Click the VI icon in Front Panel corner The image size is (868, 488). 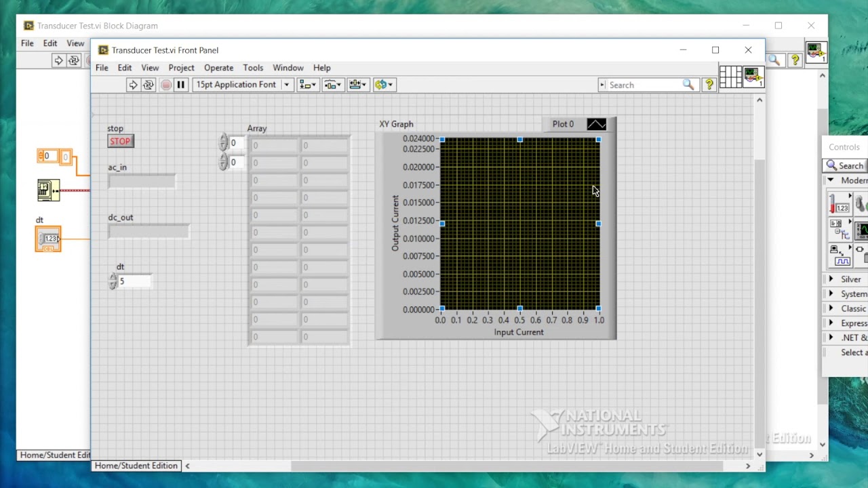pos(753,77)
